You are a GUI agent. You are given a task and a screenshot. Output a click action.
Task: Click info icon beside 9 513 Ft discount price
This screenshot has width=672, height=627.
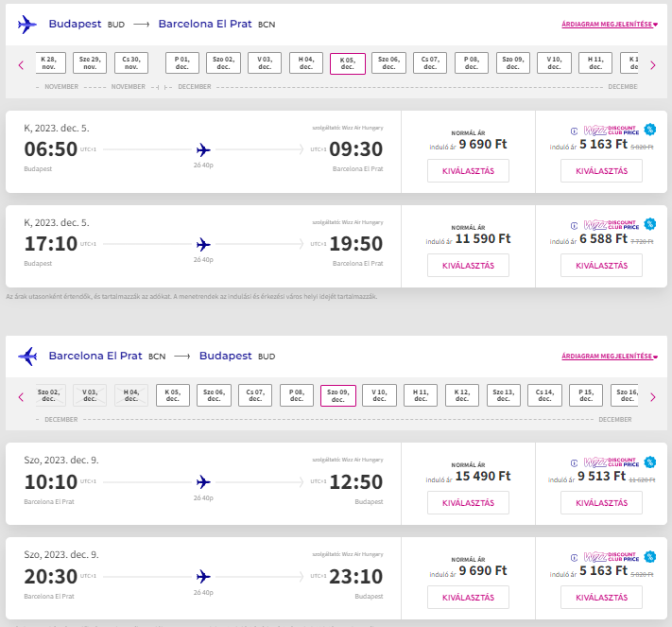click(574, 462)
